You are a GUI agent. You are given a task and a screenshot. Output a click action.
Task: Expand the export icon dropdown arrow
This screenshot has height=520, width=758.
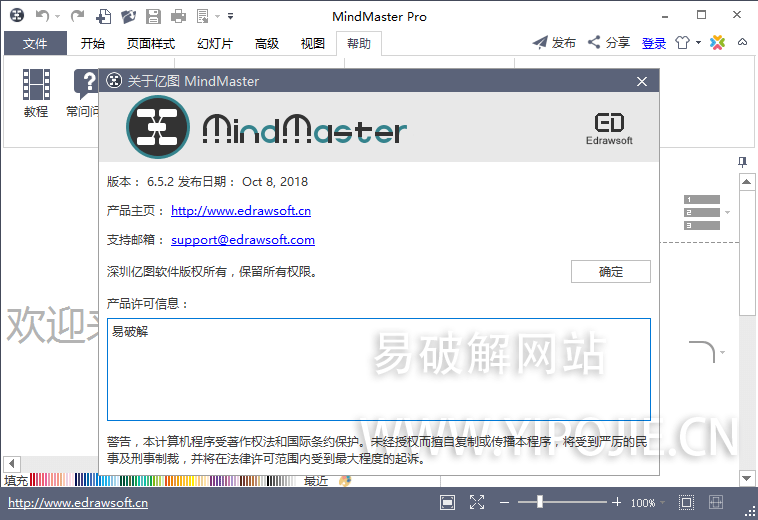218,16
